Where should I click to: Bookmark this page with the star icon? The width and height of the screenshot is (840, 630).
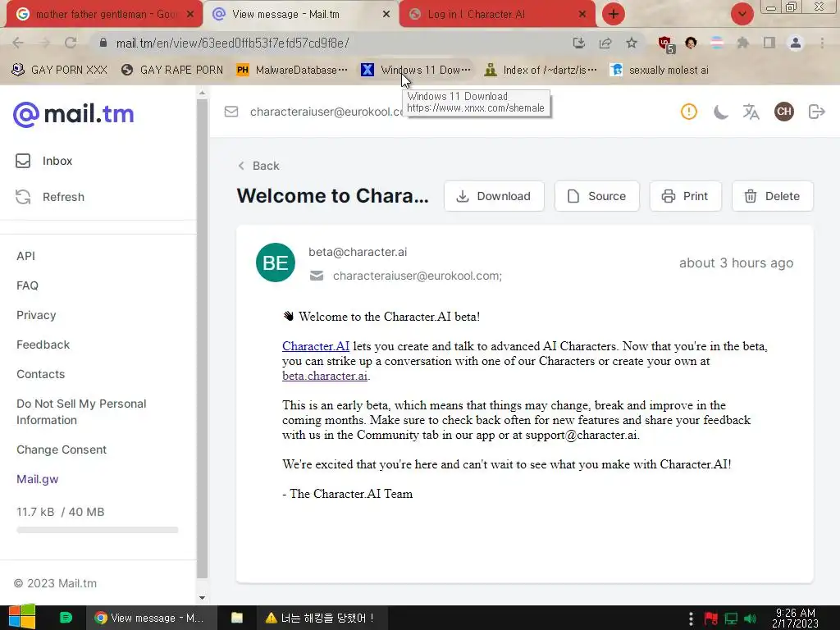[632, 43]
